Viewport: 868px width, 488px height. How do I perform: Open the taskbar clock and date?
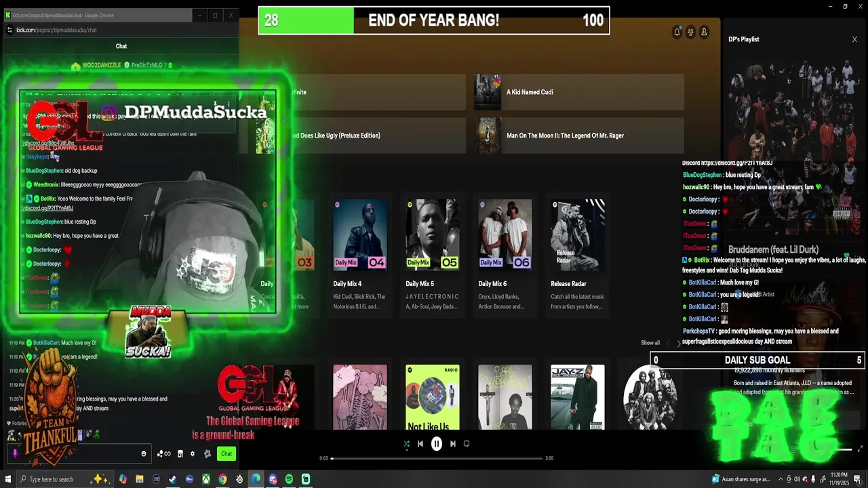[839, 479]
